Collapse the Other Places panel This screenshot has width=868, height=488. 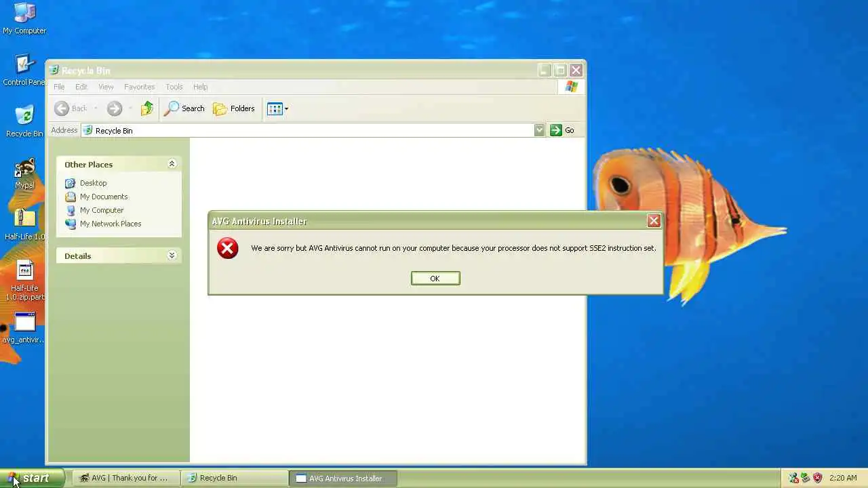pos(172,164)
